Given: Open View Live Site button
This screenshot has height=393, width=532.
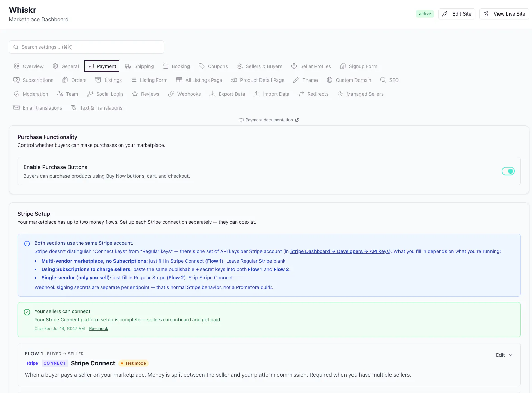Looking at the screenshot, I should pyautogui.click(x=504, y=14).
